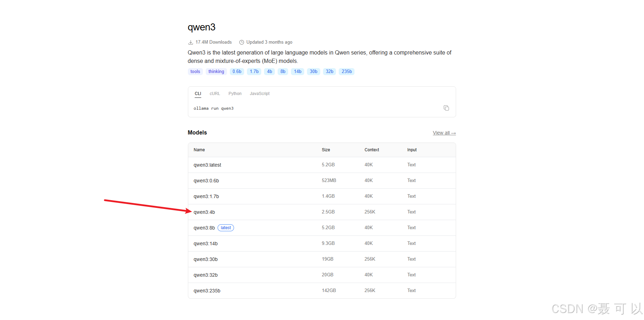Viewport: 644px width, 320px height.
Task: Open the qwen3:32b model
Action: [x=206, y=275]
